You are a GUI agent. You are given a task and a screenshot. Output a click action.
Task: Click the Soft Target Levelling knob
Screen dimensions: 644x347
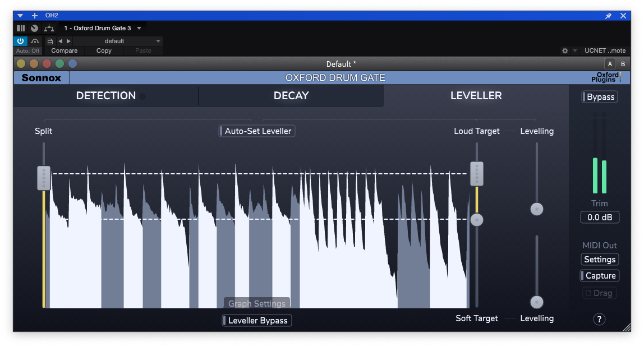tap(537, 302)
